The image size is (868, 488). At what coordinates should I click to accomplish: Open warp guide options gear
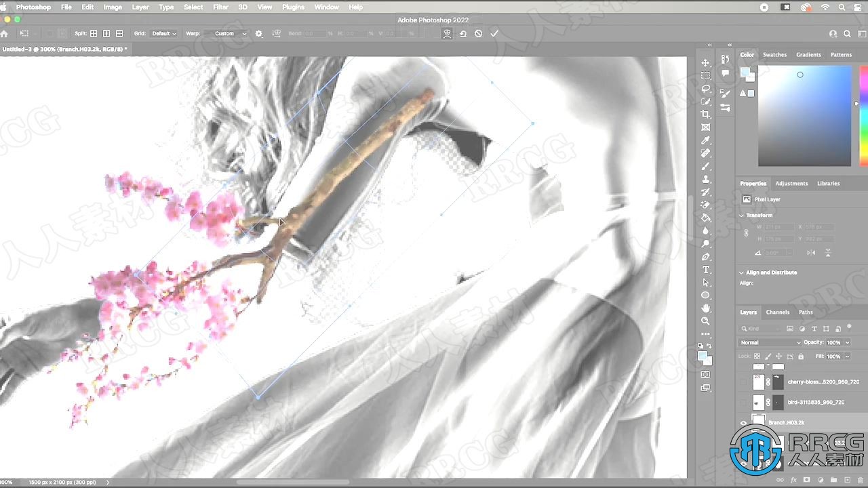point(258,33)
